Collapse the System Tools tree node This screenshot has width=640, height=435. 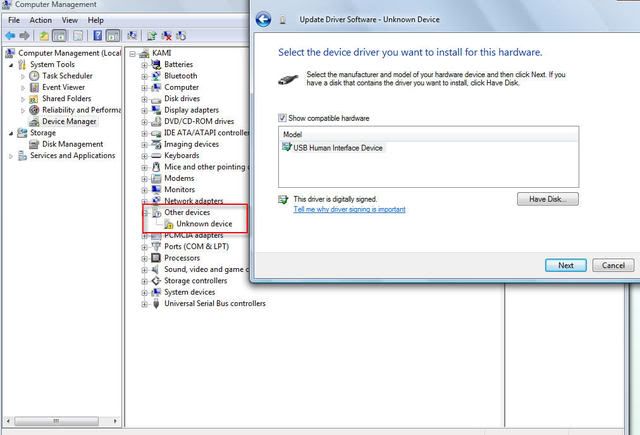pos(11,64)
